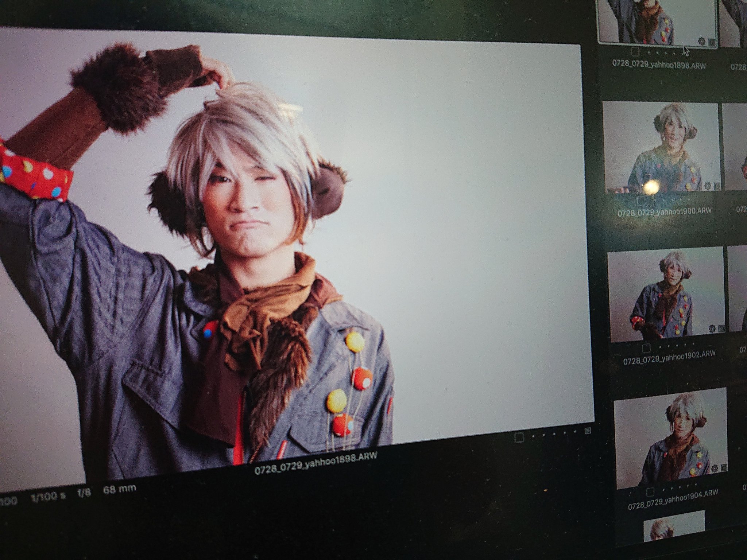Open adjustments gear icon on yahhoo1900 thumbnail
The height and width of the screenshot is (560, 747).
pos(708,186)
